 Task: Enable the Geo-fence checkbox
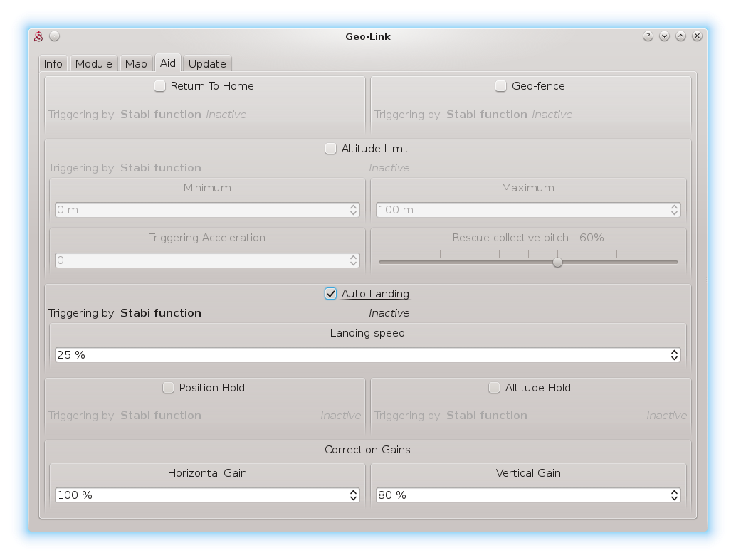(501, 86)
